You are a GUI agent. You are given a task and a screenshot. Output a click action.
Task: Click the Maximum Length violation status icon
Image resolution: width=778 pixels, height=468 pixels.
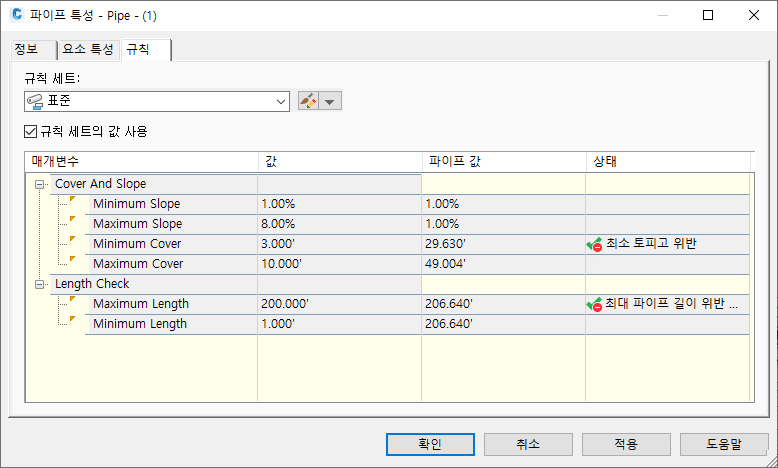(594, 304)
